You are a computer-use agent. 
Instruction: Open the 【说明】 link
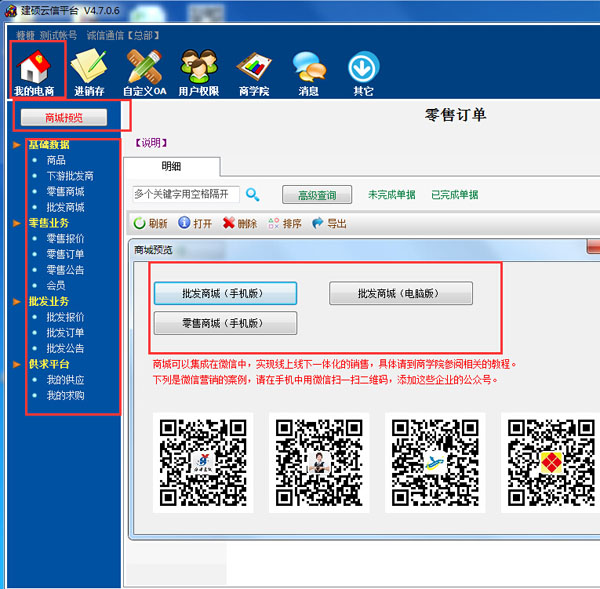[x=152, y=143]
